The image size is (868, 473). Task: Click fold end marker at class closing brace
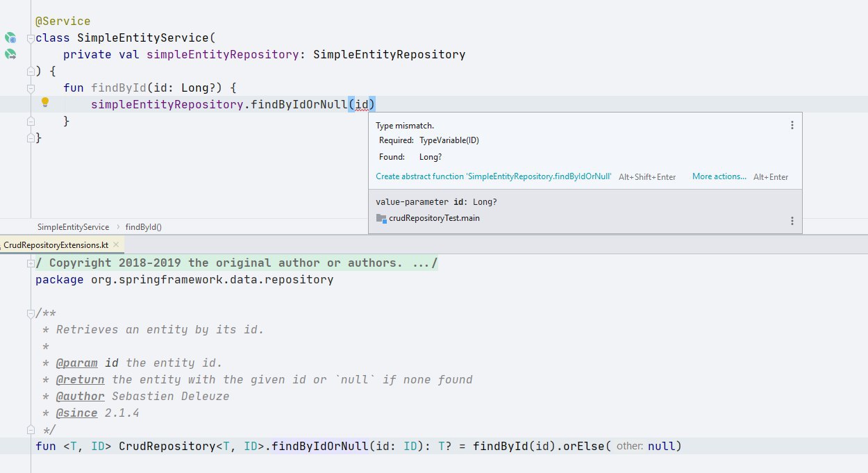pos(31,138)
